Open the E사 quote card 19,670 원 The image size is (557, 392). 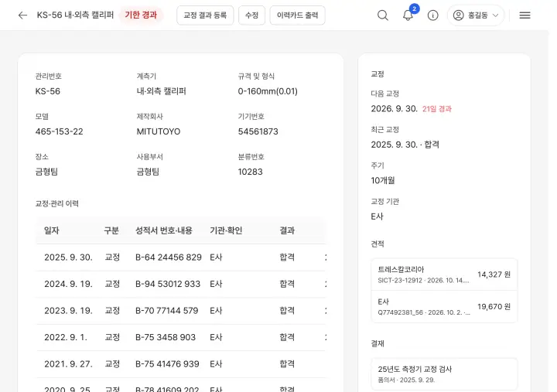coord(444,307)
